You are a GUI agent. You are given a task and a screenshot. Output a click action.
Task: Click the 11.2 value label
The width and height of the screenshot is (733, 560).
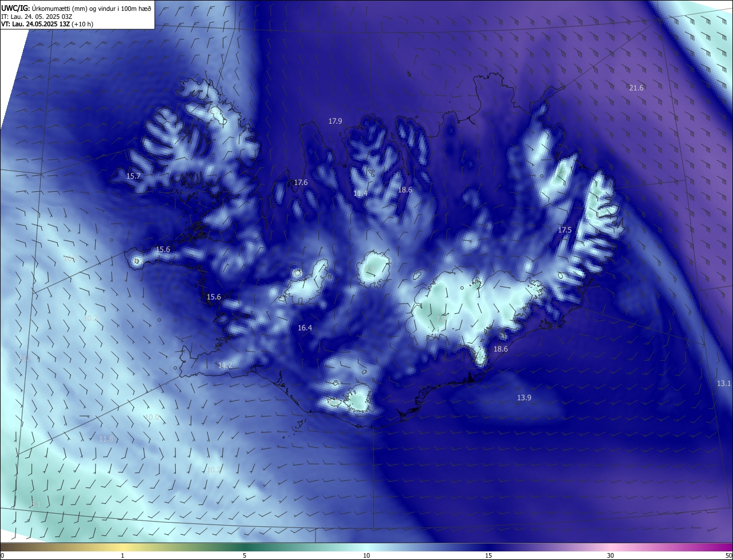(225, 365)
